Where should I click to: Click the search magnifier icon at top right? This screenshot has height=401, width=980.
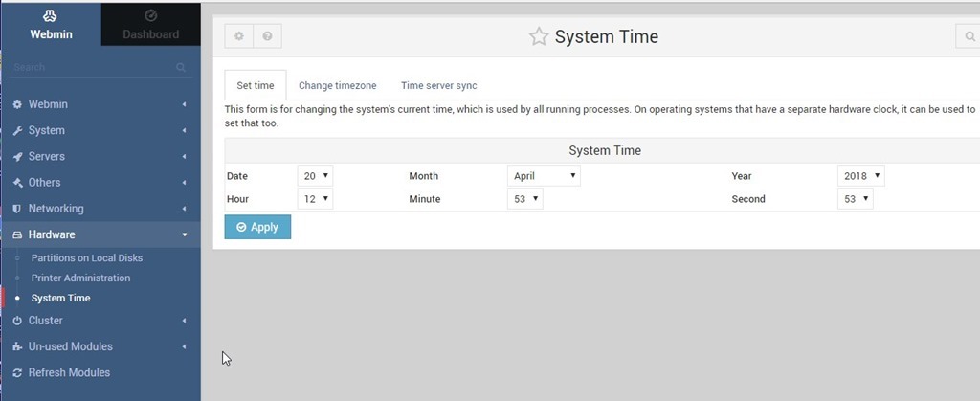tap(968, 36)
